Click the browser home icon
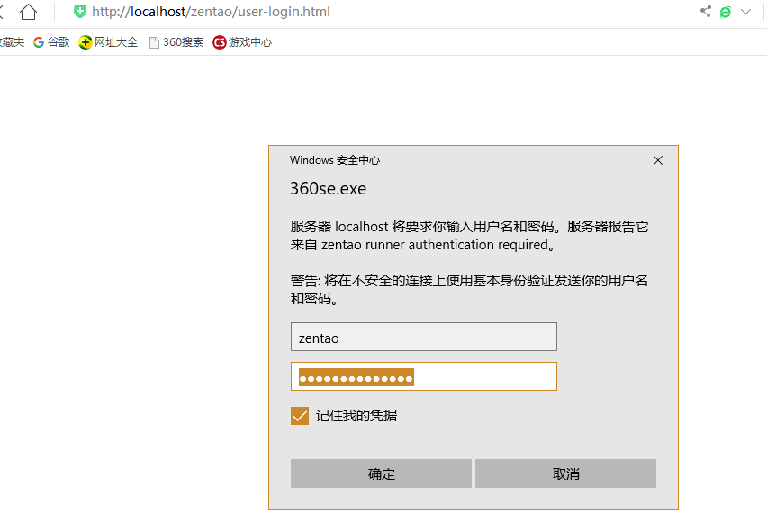The width and height of the screenshot is (767, 532). click(x=29, y=12)
